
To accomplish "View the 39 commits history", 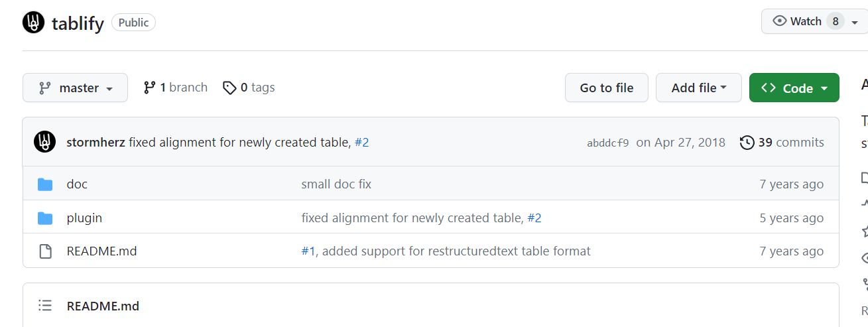I will [790, 143].
